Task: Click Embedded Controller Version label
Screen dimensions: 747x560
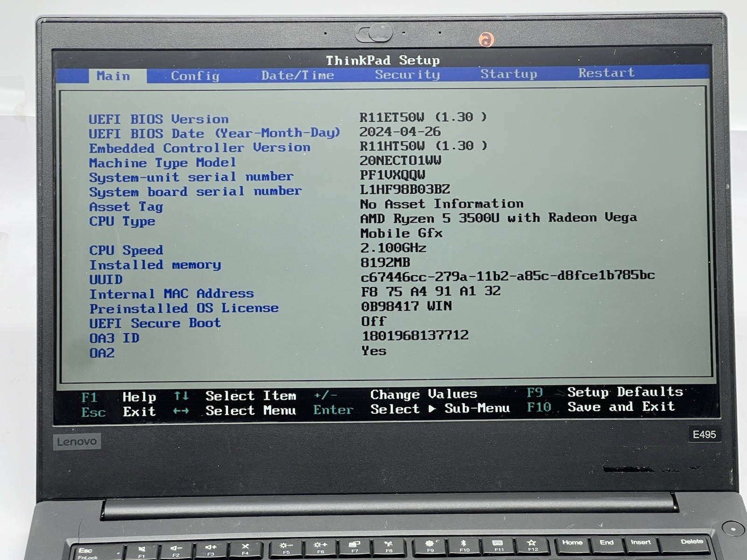Action: click(200, 148)
